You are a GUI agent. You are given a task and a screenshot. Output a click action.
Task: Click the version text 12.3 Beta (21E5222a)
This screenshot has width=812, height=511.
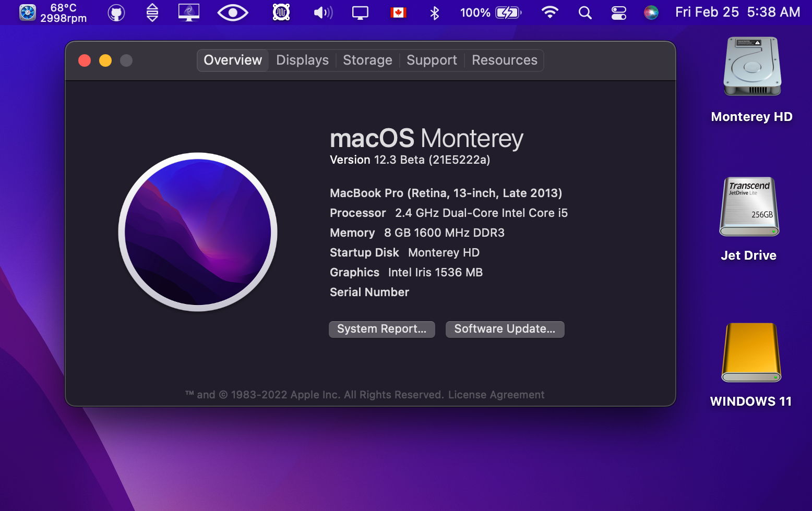[432, 160]
